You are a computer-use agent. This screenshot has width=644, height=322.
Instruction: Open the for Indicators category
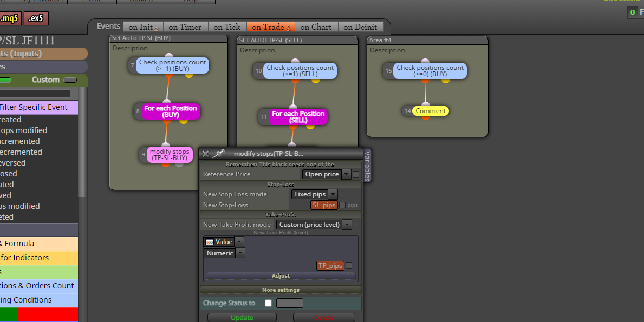[x=39, y=258]
